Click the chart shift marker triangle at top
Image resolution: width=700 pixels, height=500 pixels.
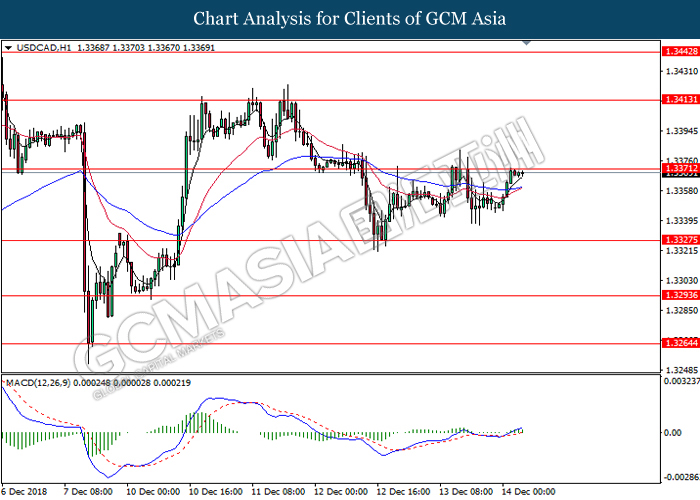(527, 43)
